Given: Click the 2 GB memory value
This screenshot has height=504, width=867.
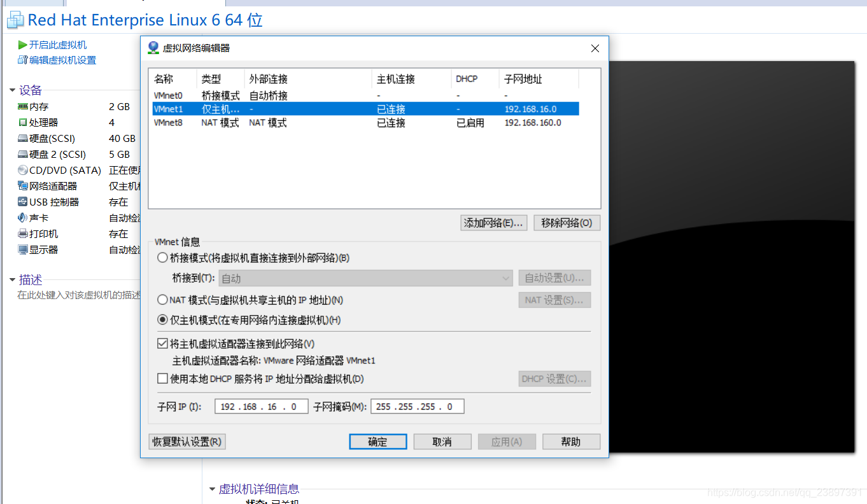Looking at the screenshot, I should [119, 106].
